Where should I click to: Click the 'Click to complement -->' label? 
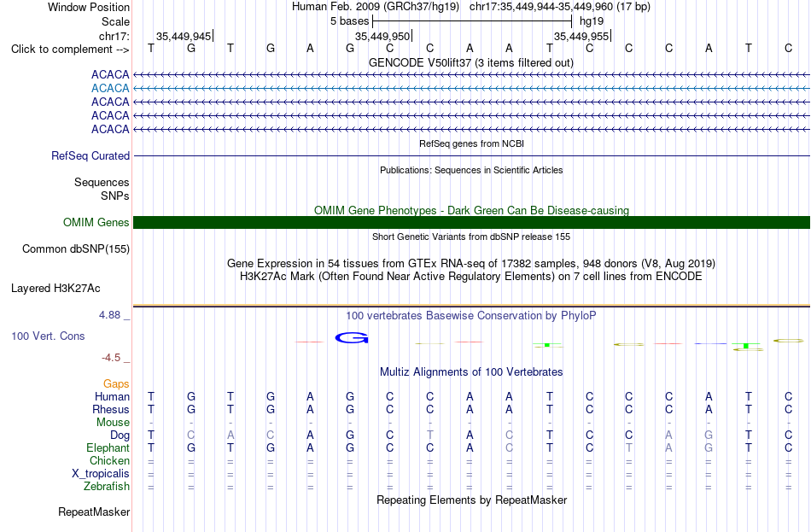coord(70,50)
